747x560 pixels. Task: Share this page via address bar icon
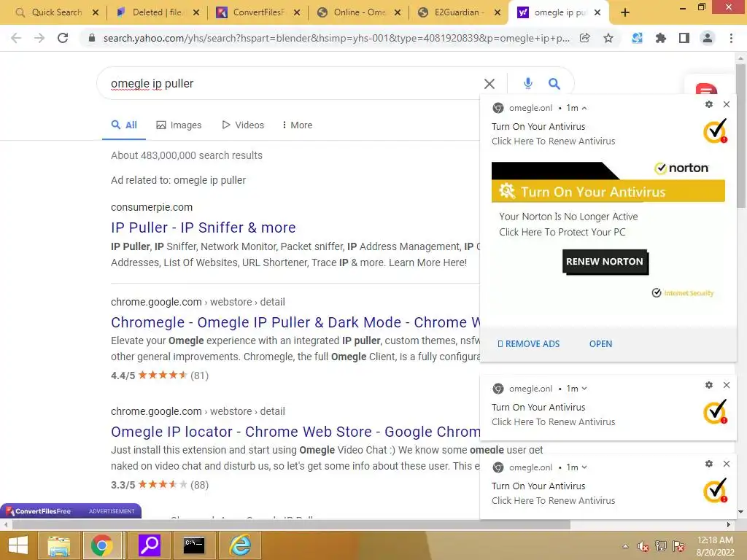(x=584, y=38)
